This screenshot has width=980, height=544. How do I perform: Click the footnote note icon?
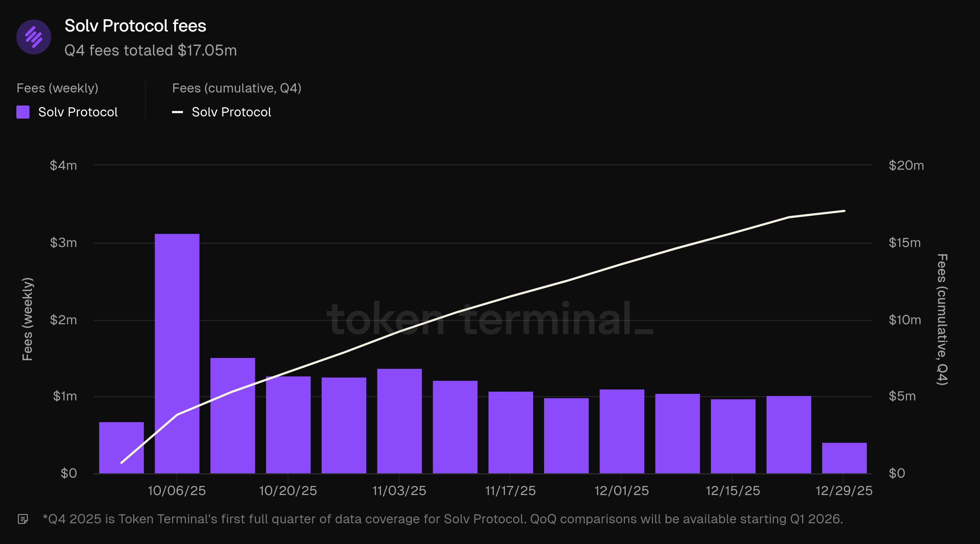(x=23, y=519)
